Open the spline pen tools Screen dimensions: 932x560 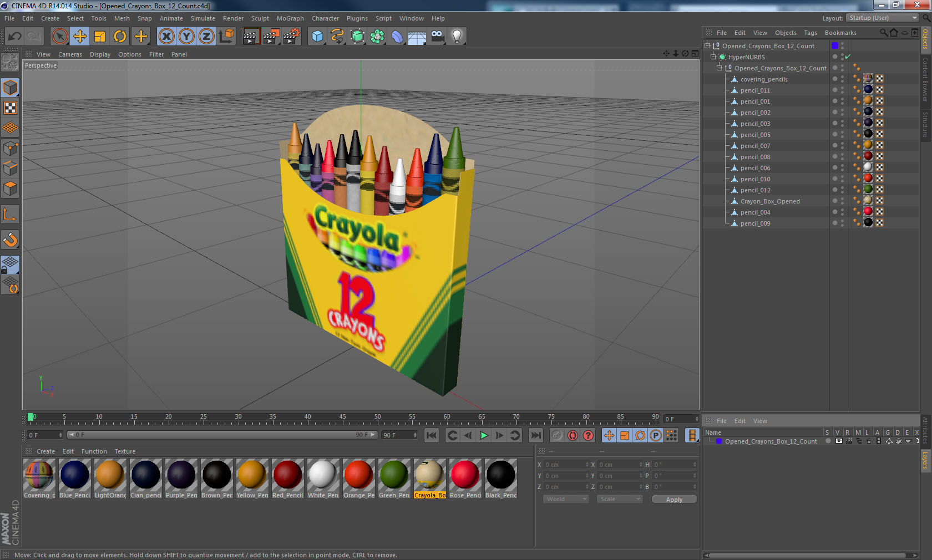coord(337,37)
